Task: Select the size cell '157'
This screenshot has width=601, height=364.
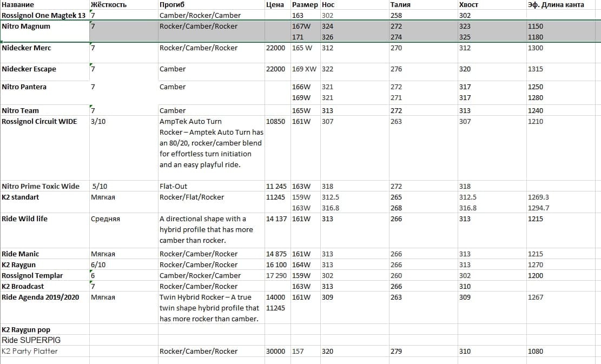Action: (x=306, y=351)
